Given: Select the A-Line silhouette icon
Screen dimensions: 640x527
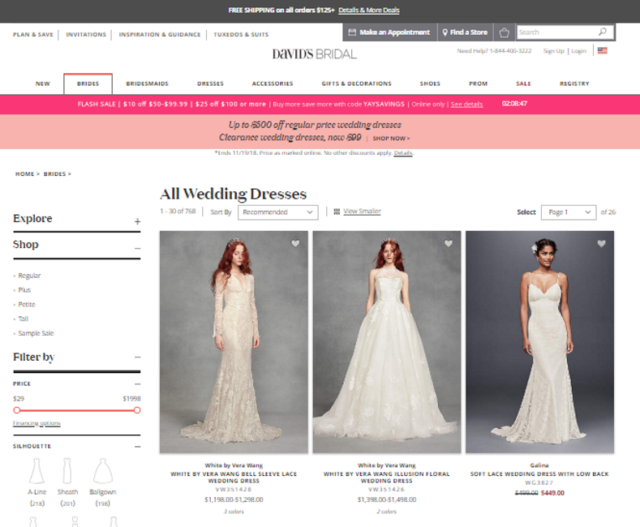Looking at the screenshot, I should 37,472.
